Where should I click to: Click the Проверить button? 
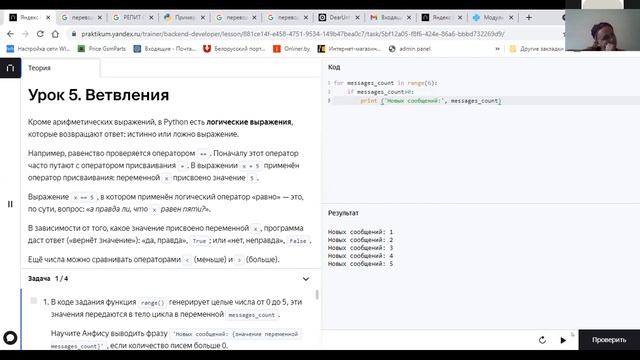click(609, 340)
